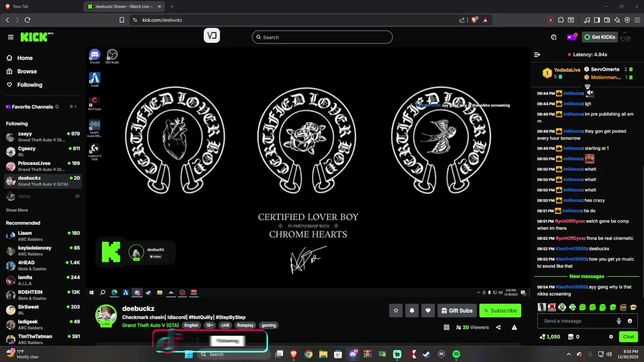This screenshot has height=362, width=644.
Task: Click the Get KICKs button
Action: (x=600, y=37)
